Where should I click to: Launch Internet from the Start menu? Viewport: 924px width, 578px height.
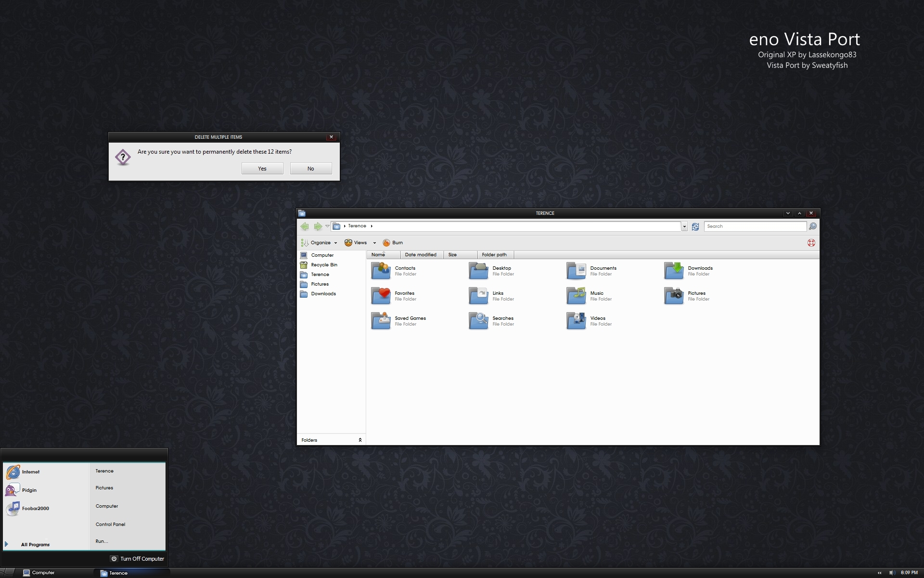coord(23,472)
